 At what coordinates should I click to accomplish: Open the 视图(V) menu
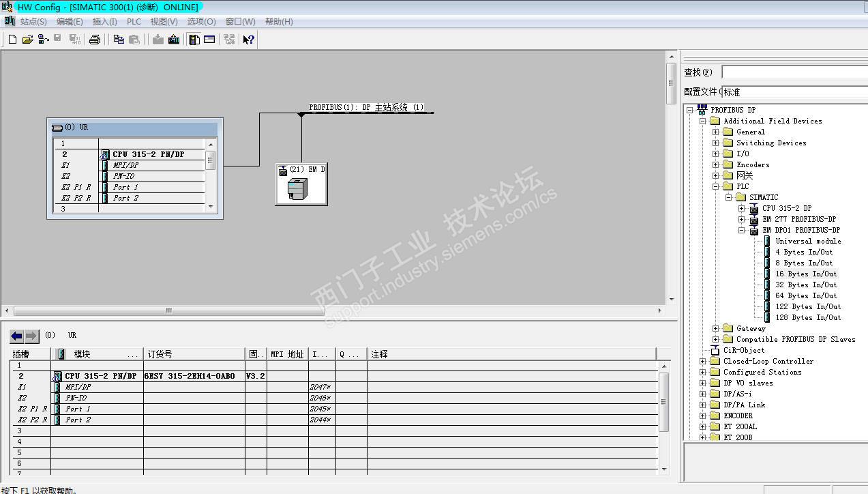click(x=164, y=22)
